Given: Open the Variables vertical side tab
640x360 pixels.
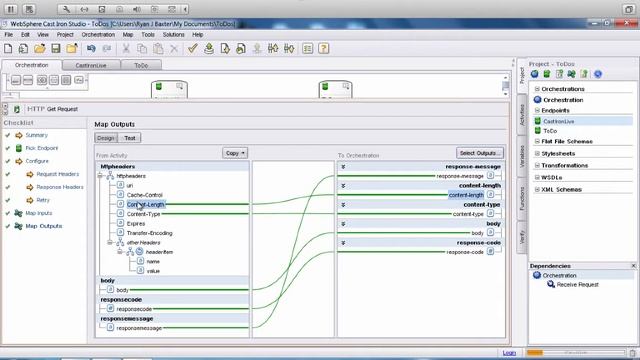Looking at the screenshot, I should 522,156.
